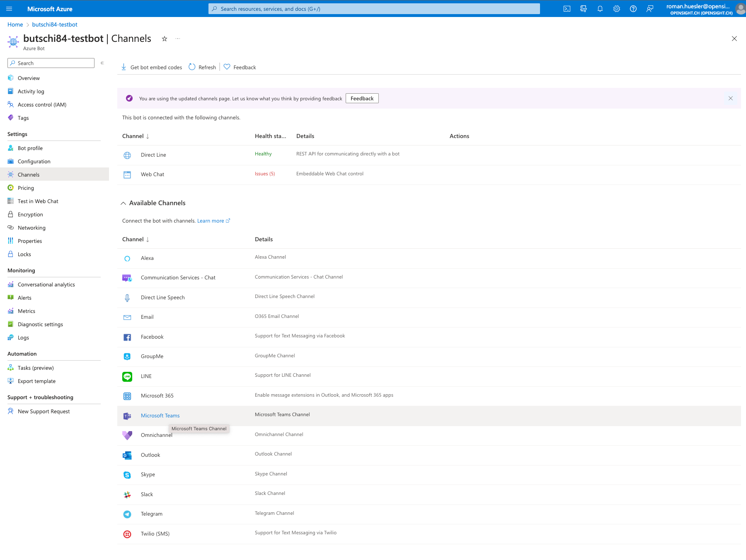Screen dimensions: 746x560
Task: Open the Help question mark icon
Action: point(633,9)
